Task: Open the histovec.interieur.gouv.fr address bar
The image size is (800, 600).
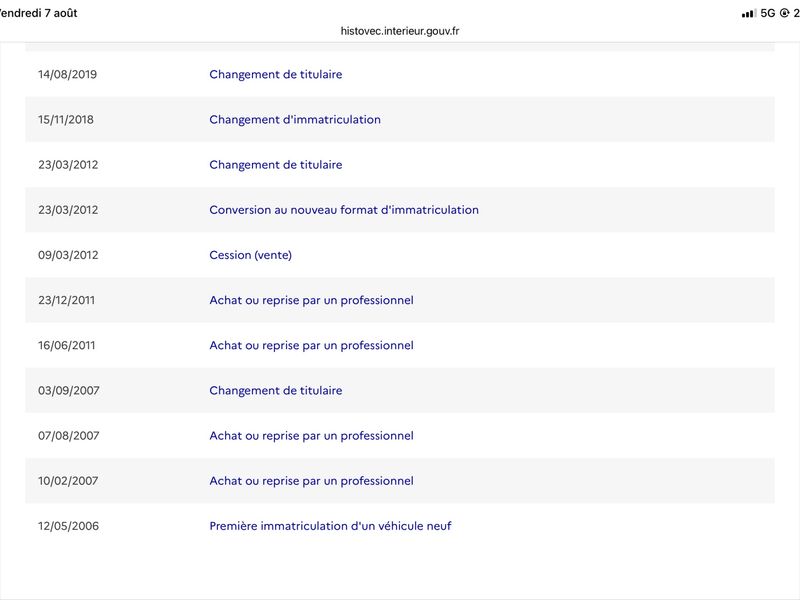Action: [399, 31]
